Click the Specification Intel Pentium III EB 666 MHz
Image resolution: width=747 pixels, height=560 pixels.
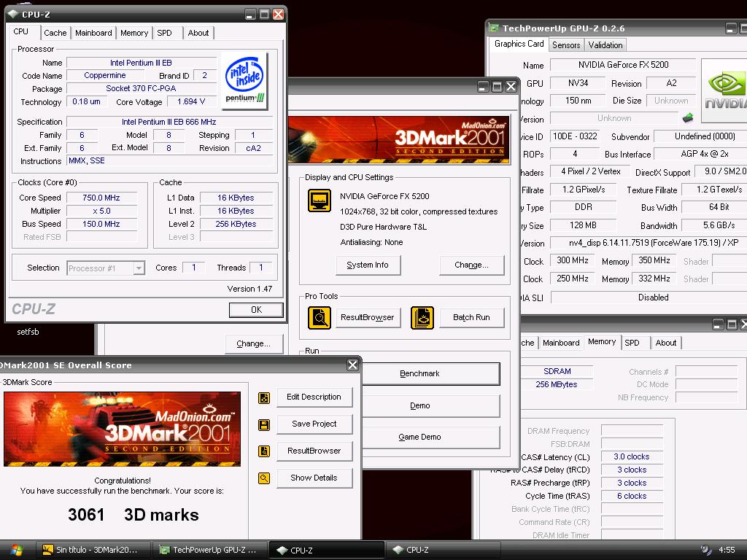pyautogui.click(x=169, y=122)
